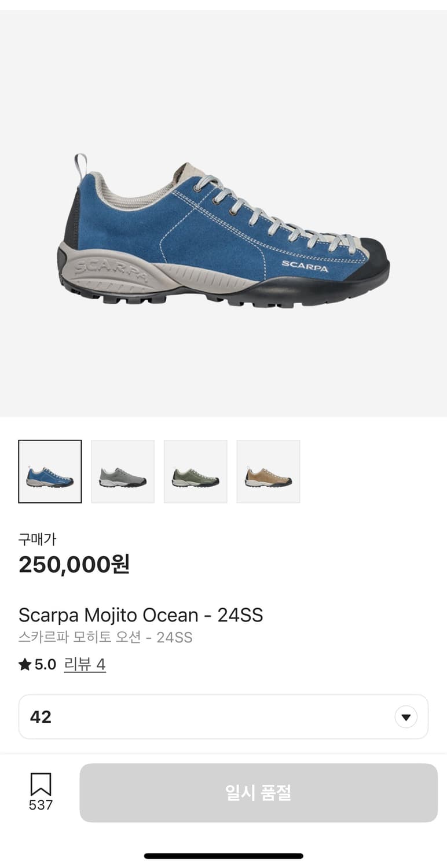
Task: Tap the bookmark save icon
Action: point(41,784)
